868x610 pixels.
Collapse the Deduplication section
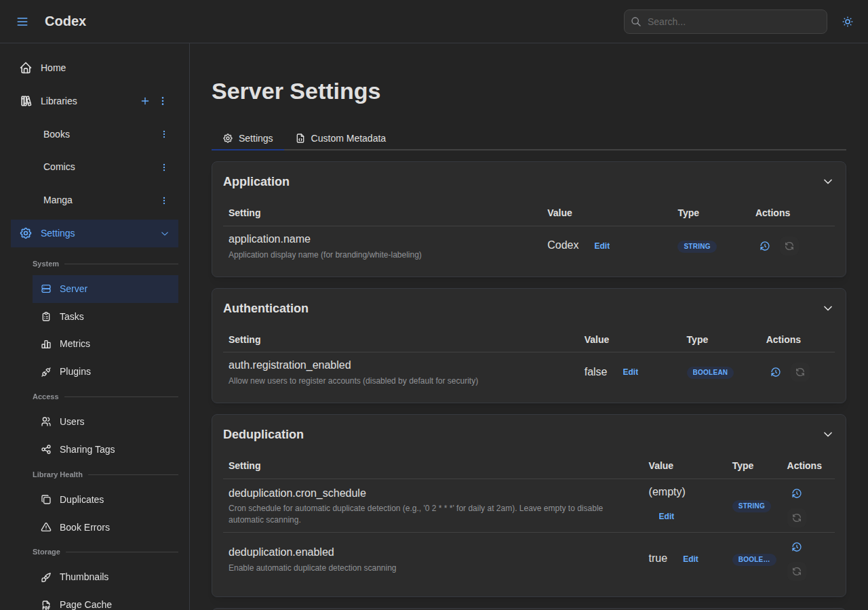click(x=827, y=434)
